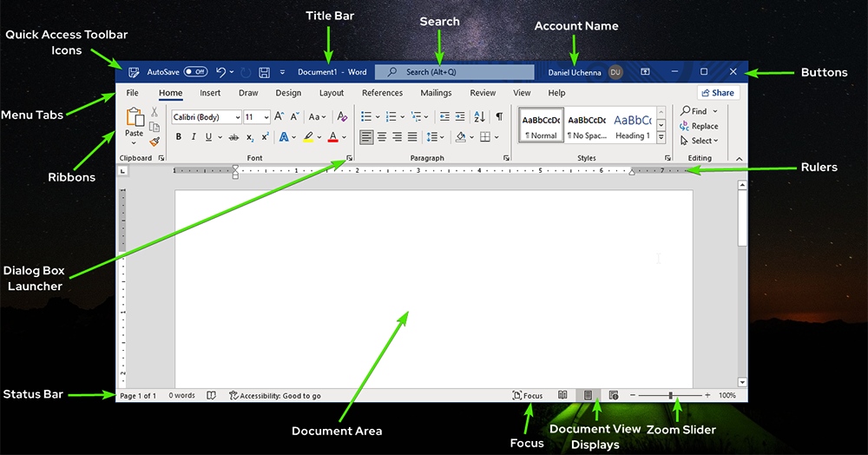The width and height of the screenshot is (868, 455).
Task: Switch to the Layout tab
Action: [x=331, y=93]
